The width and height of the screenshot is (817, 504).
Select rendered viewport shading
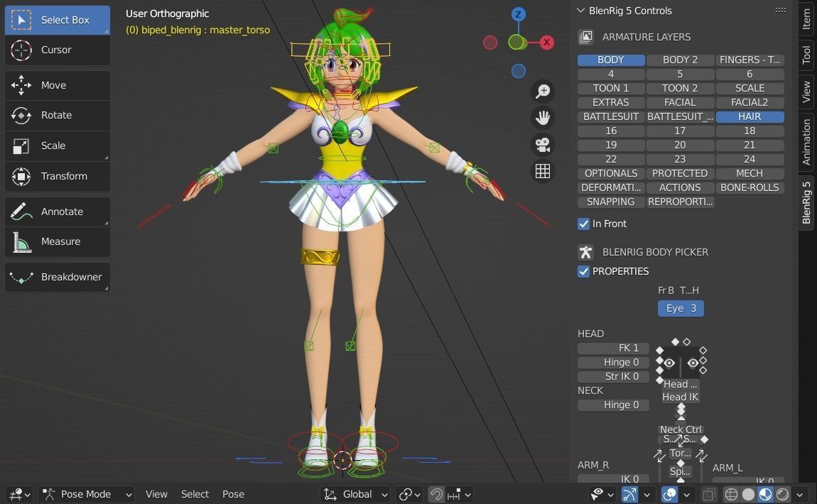783,494
